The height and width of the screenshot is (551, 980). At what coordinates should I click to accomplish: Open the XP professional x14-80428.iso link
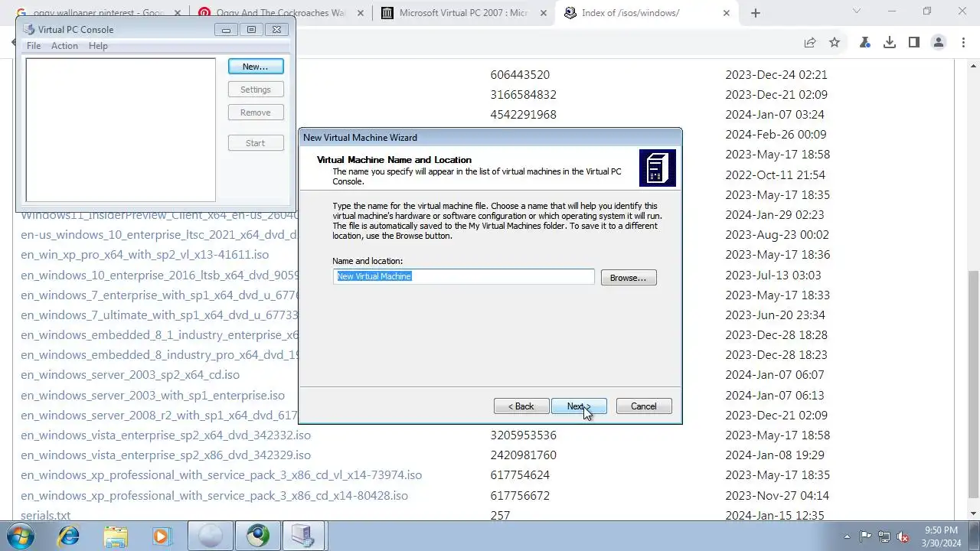coord(214,495)
